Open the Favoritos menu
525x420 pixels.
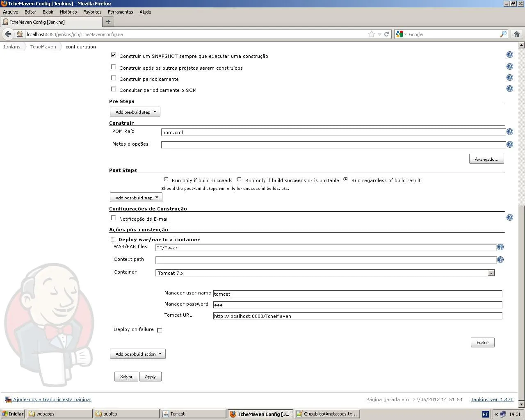tap(92, 12)
